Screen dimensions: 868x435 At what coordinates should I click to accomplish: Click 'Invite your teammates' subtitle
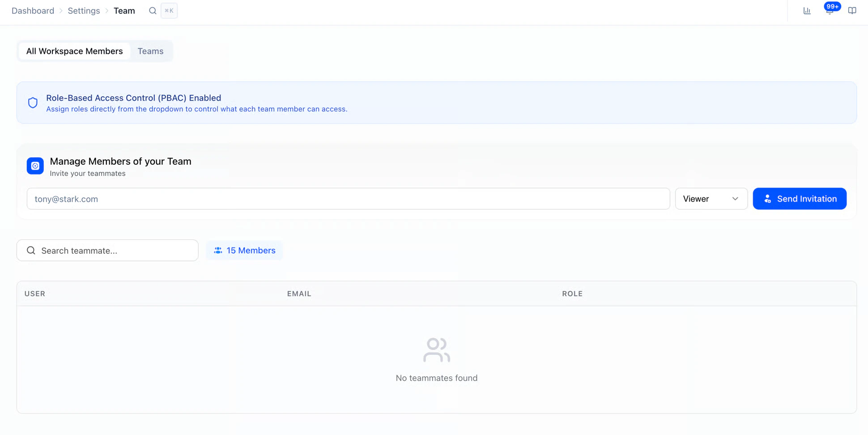tap(88, 174)
